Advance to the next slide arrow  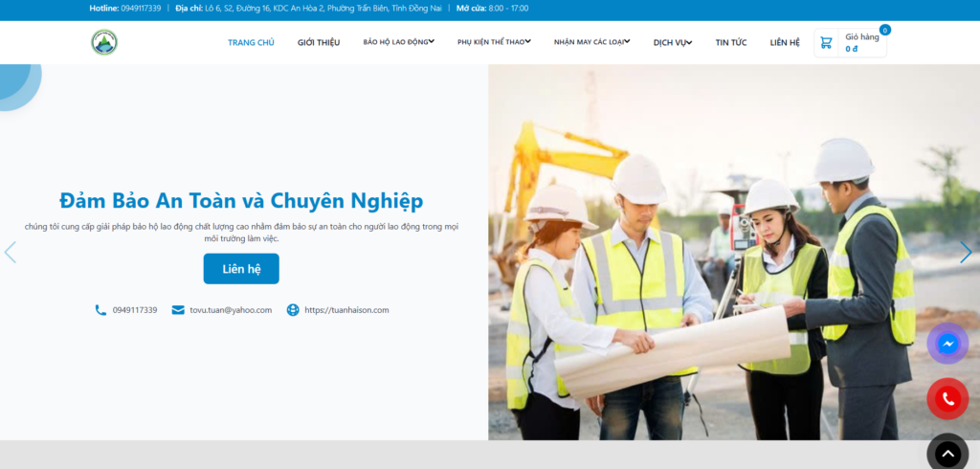[966, 253]
